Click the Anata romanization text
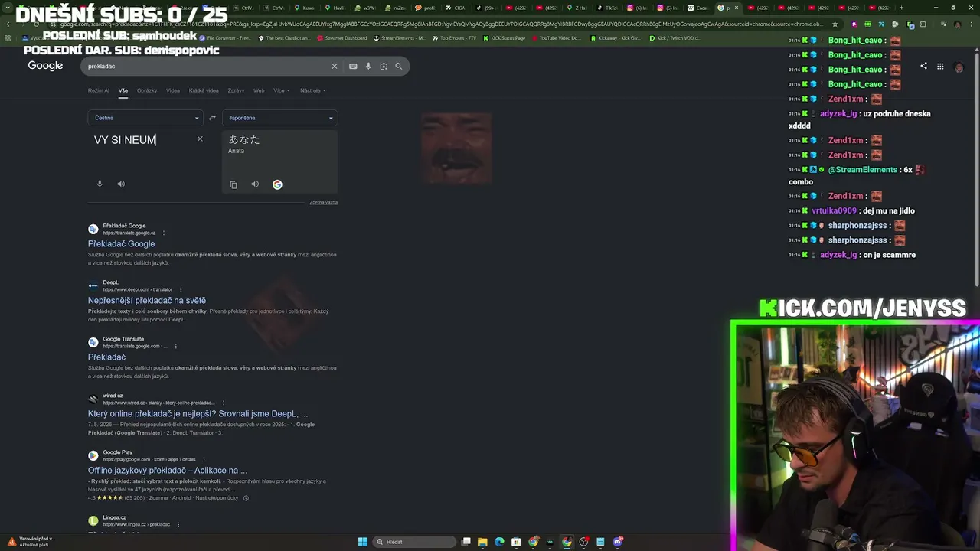This screenshot has height=551, width=980. pos(236,151)
